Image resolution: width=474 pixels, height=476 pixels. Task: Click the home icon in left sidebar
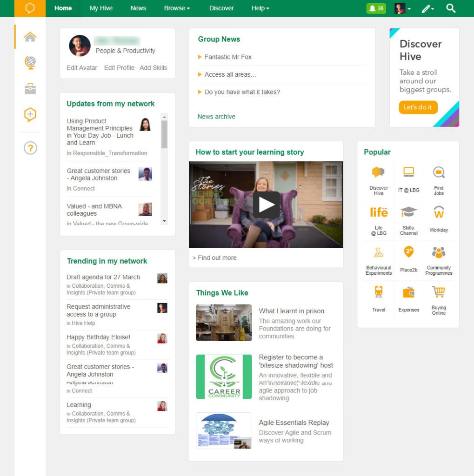point(30,37)
